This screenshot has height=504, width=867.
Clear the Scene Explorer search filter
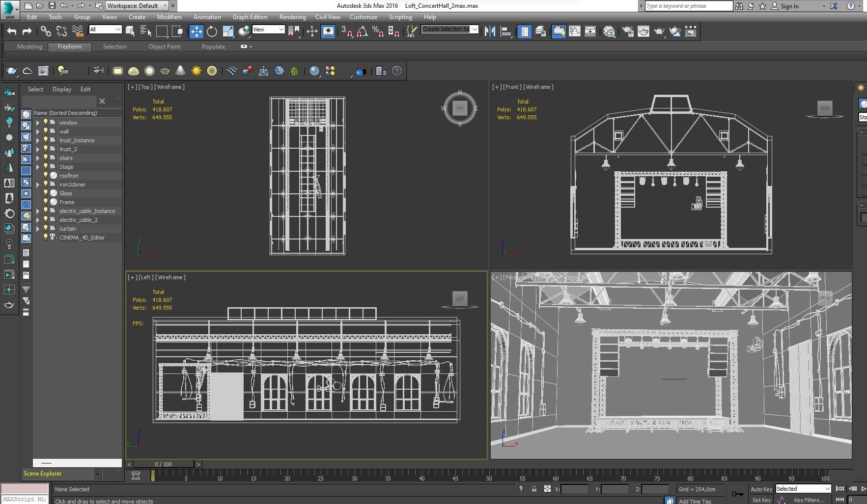pyautogui.click(x=102, y=101)
